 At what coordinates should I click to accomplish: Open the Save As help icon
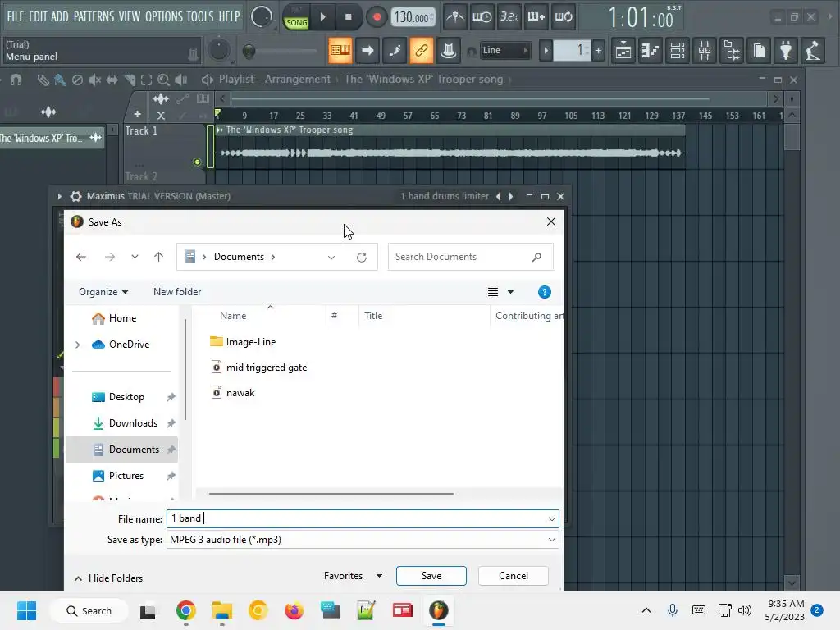[x=545, y=292]
